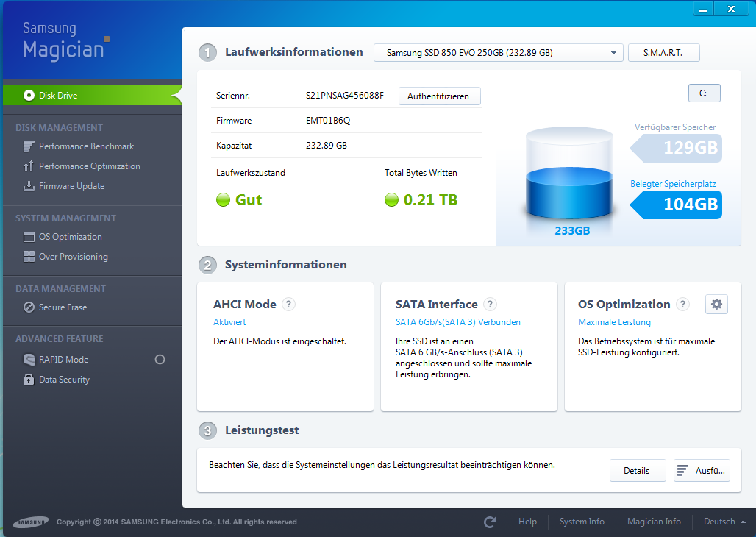
Task: Click firmware version EMT01B6Q
Action: (x=328, y=121)
